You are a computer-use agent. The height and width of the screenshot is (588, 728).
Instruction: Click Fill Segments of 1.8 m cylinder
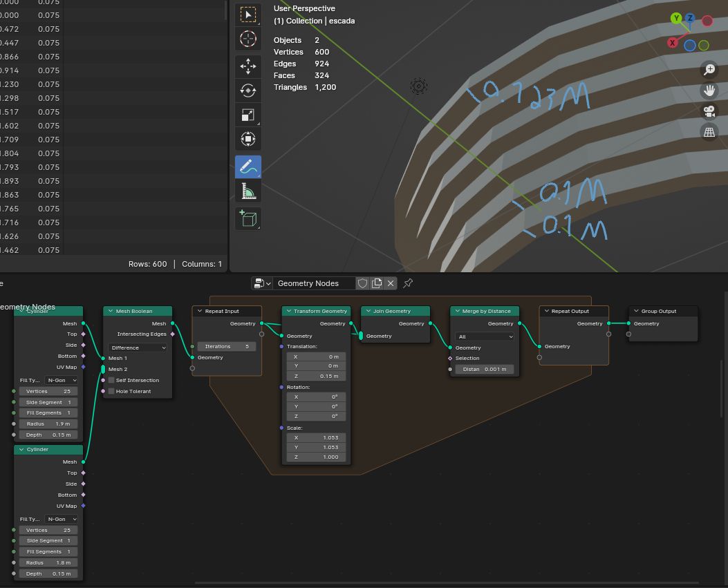click(x=48, y=552)
